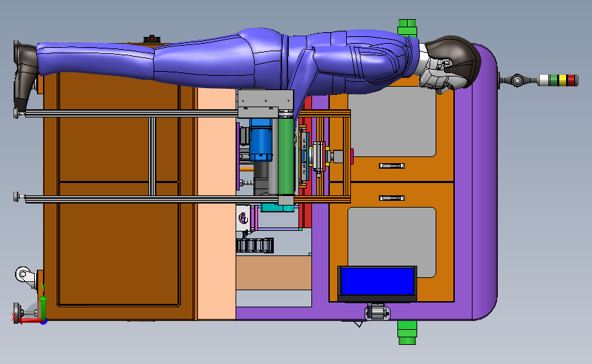This screenshot has width=592, height=364.
Task: Pick the vertical connecting bar between the guide rails
Action: (152, 156)
